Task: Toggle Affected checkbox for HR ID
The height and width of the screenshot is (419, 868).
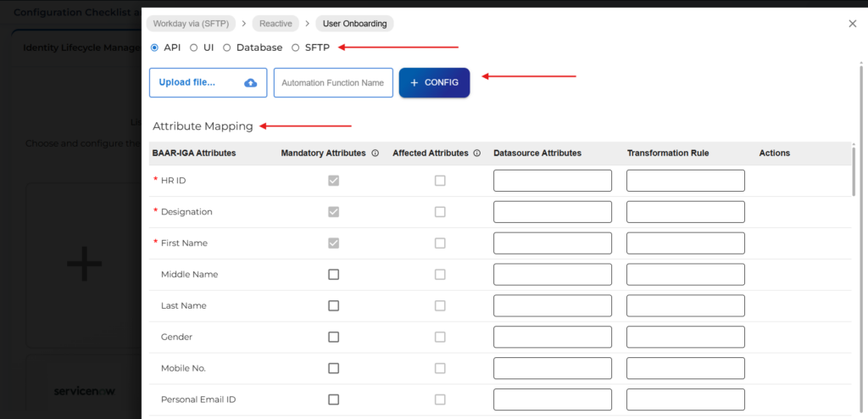Action: (x=440, y=181)
